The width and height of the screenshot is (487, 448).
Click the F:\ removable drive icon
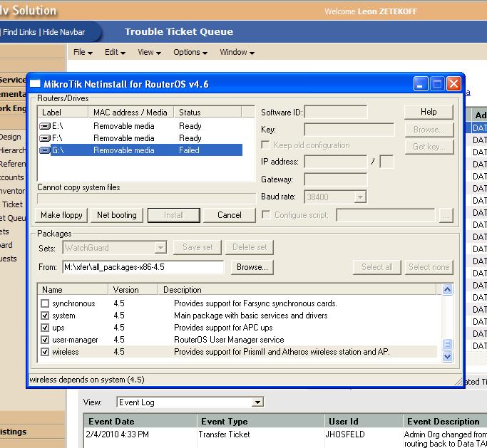[x=45, y=138]
